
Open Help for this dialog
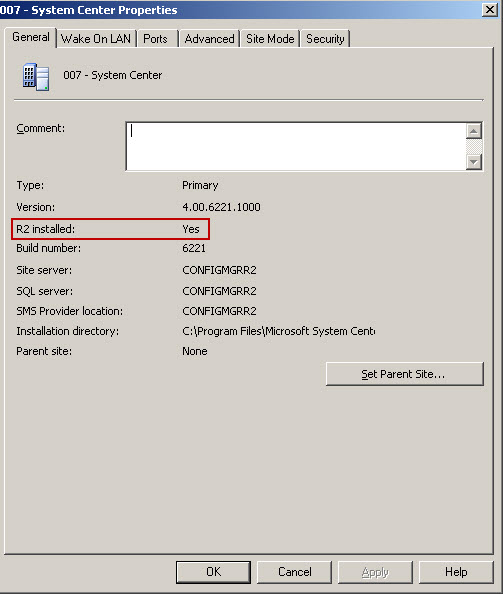[x=456, y=572]
